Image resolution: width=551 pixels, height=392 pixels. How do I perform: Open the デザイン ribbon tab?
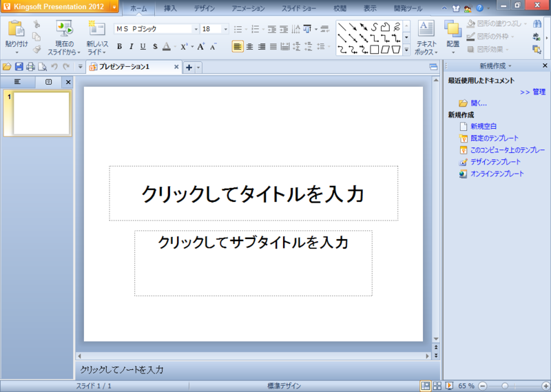tap(205, 8)
